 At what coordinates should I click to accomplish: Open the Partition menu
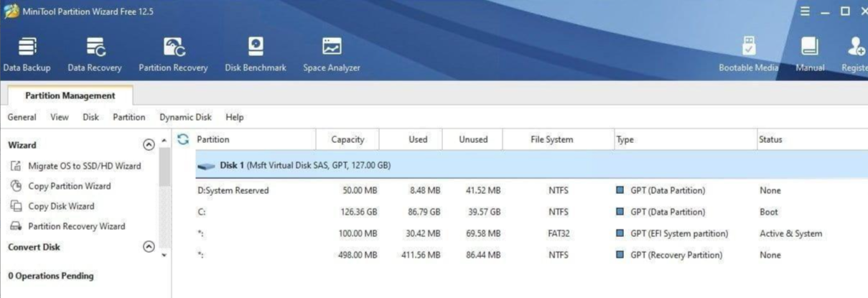point(129,117)
